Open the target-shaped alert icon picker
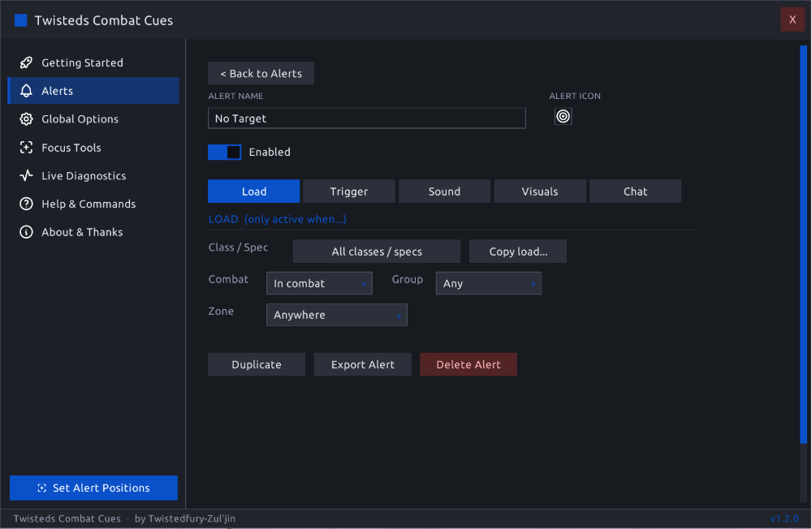The width and height of the screenshot is (812, 529). pos(563,117)
